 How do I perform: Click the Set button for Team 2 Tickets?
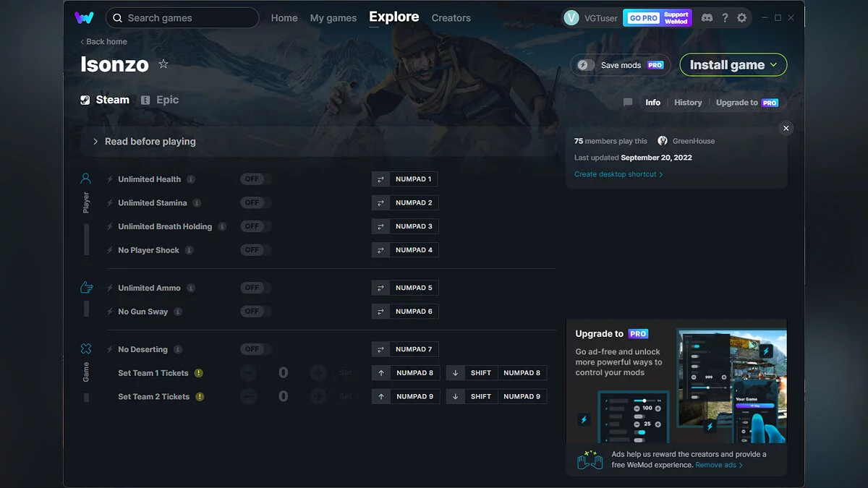(x=346, y=397)
